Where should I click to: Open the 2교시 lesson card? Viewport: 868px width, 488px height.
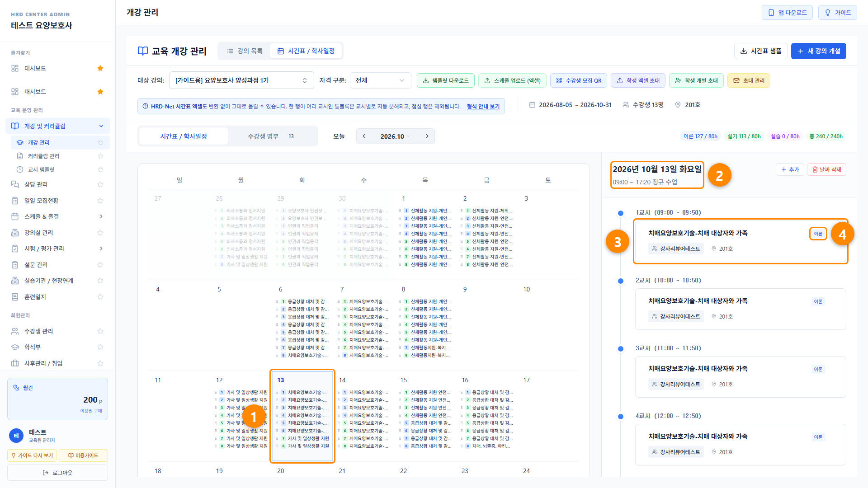(x=741, y=309)
